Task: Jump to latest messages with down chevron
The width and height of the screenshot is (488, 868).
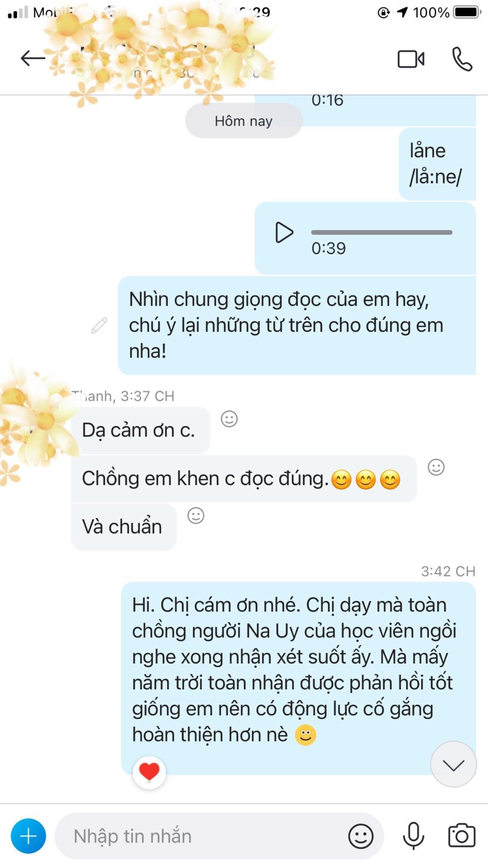Action: tap(453, 765)
